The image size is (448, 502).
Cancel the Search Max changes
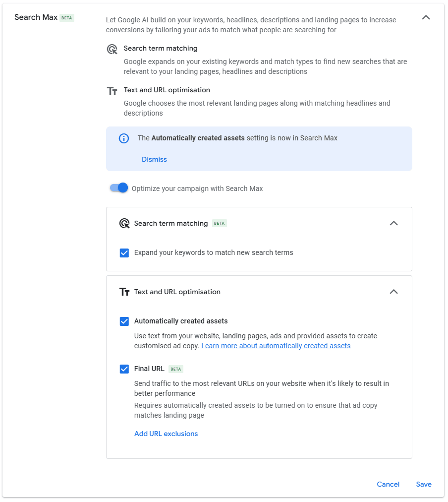tap(388, 484)
